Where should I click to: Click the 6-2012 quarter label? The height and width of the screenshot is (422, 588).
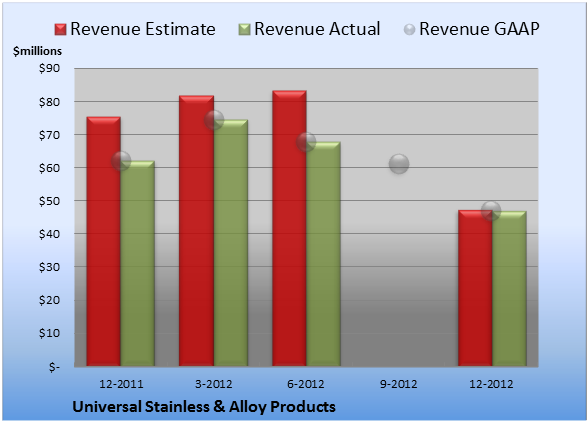point(306,384)
